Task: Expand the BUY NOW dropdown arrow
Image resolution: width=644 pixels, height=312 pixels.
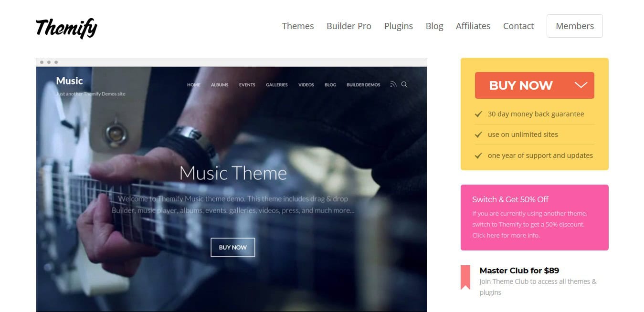Action: coord(581,85)
